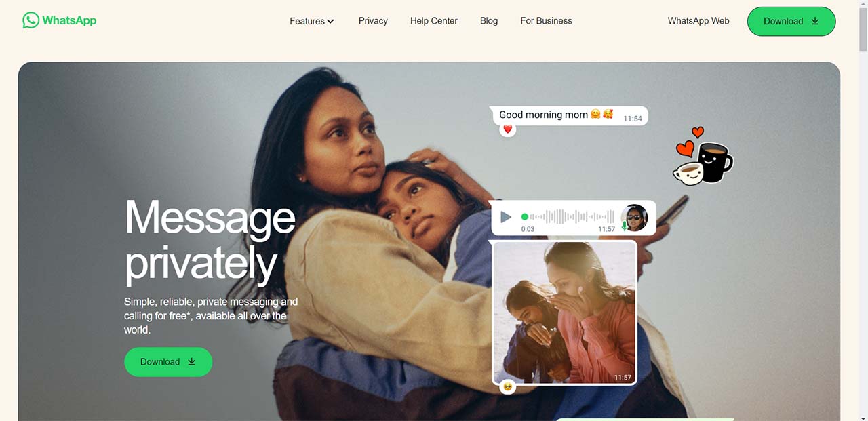The height and width of the screenshot is (421, 868).
Task: Click the green microphone icon on avatar
Action: 625,226
